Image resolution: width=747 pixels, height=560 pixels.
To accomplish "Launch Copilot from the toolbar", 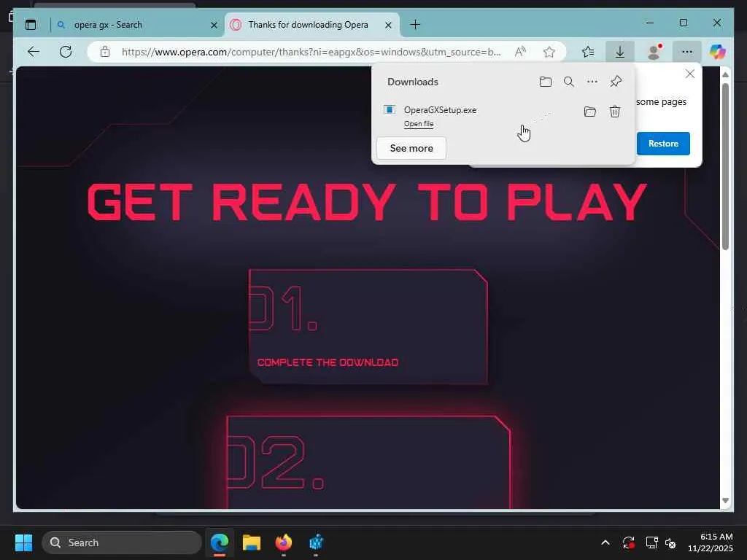I will point(718,52).
